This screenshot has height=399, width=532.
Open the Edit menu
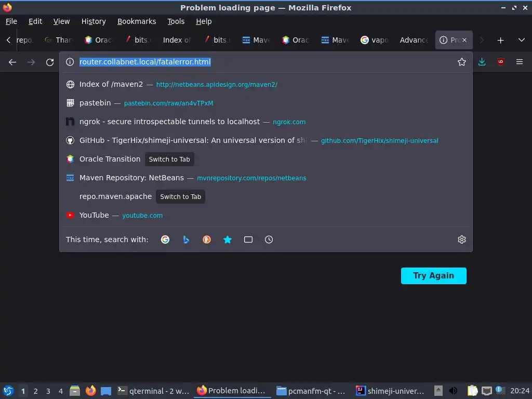point(35,21)
